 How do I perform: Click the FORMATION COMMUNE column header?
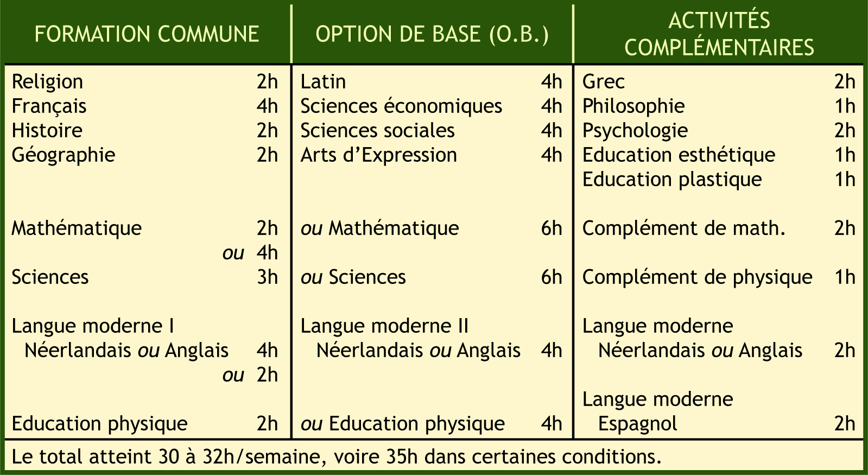tap(147, 34)
